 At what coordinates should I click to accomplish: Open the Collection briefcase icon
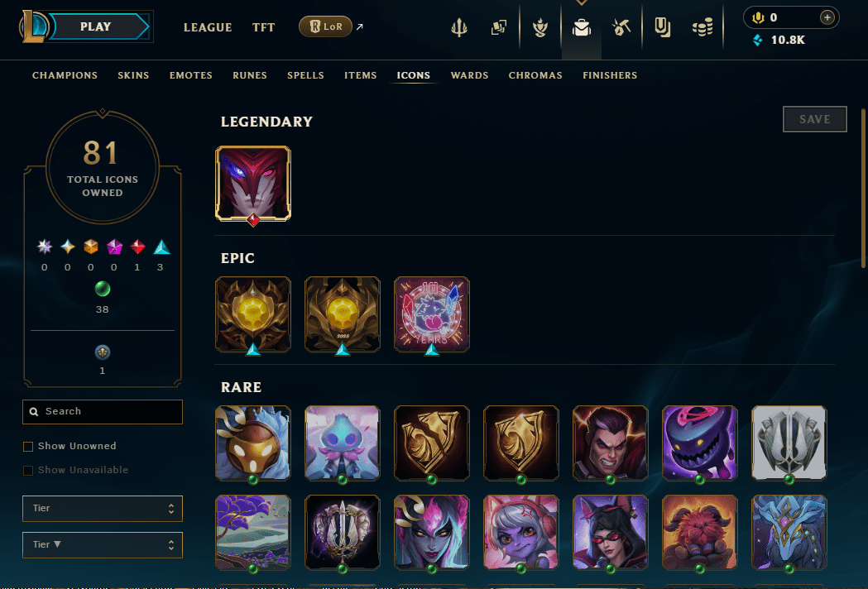(581, 27)
